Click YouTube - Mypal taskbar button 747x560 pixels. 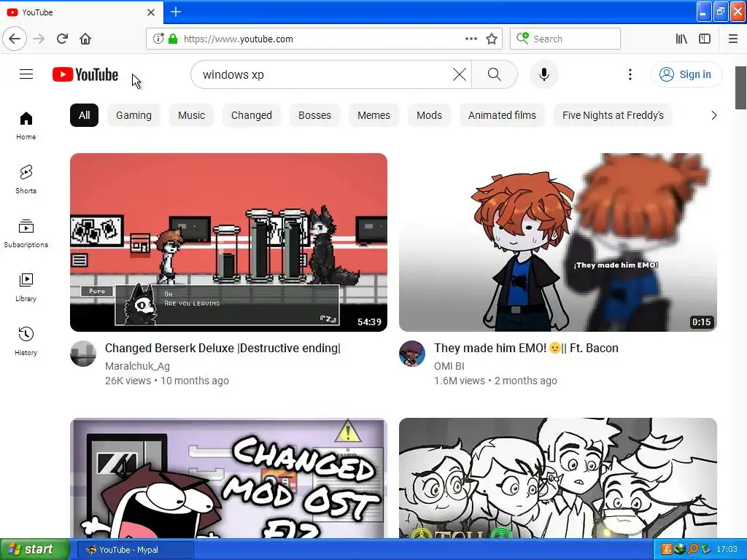coord(135,550)
